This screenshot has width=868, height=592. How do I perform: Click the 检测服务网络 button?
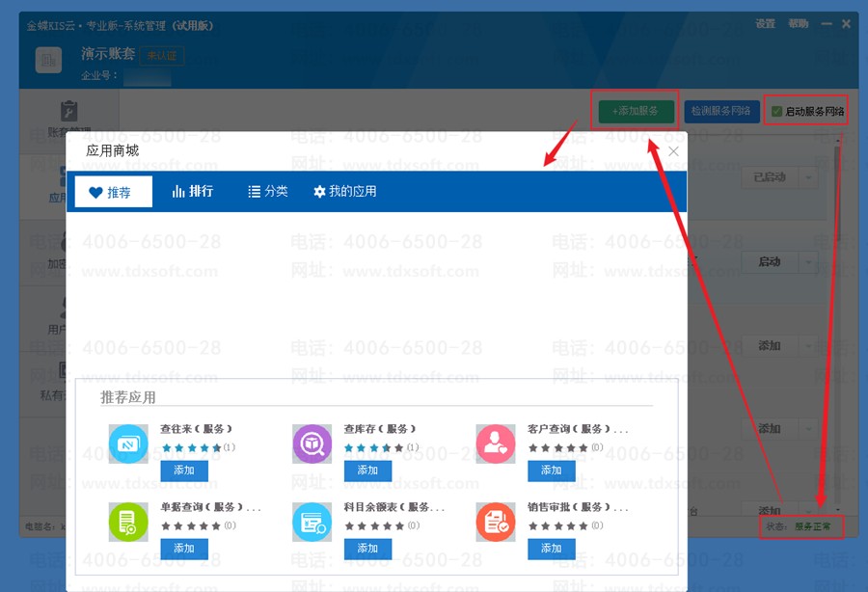pos(720,111)
